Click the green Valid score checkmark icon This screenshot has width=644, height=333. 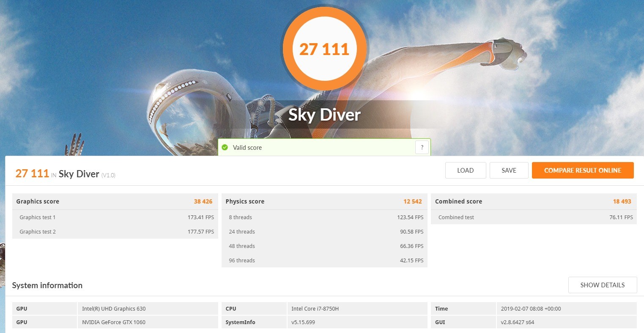point(225,148)
